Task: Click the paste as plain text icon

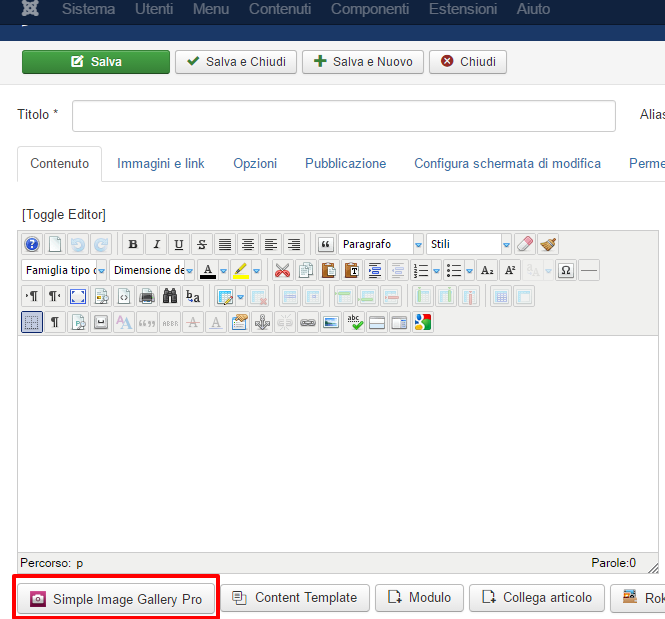Action: coord(352,270)
